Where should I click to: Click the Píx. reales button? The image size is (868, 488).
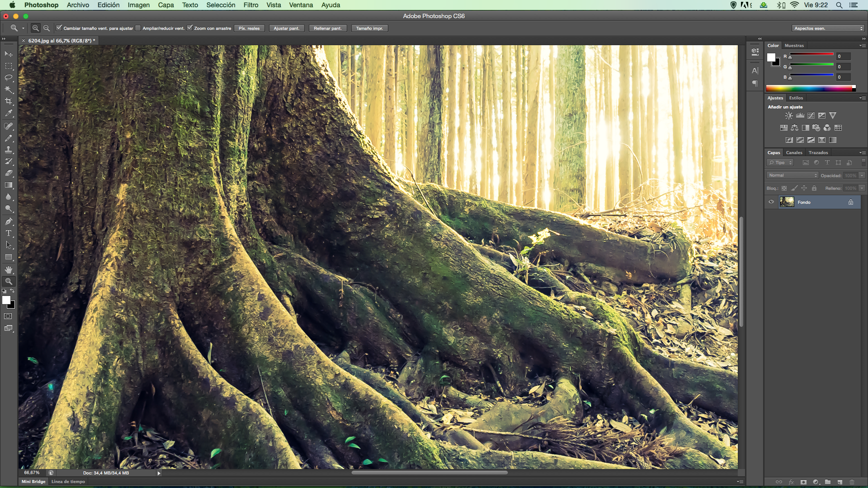pos(249,28)
